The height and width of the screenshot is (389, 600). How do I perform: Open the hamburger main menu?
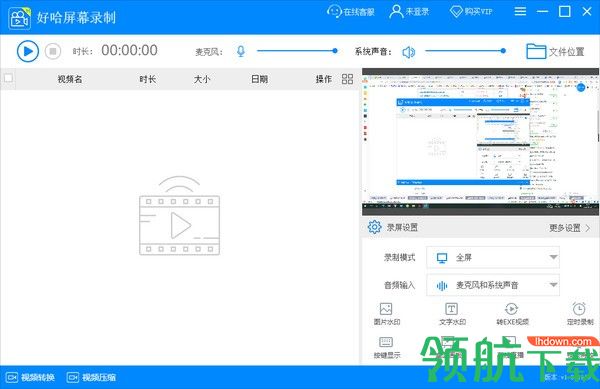[520, 11]
